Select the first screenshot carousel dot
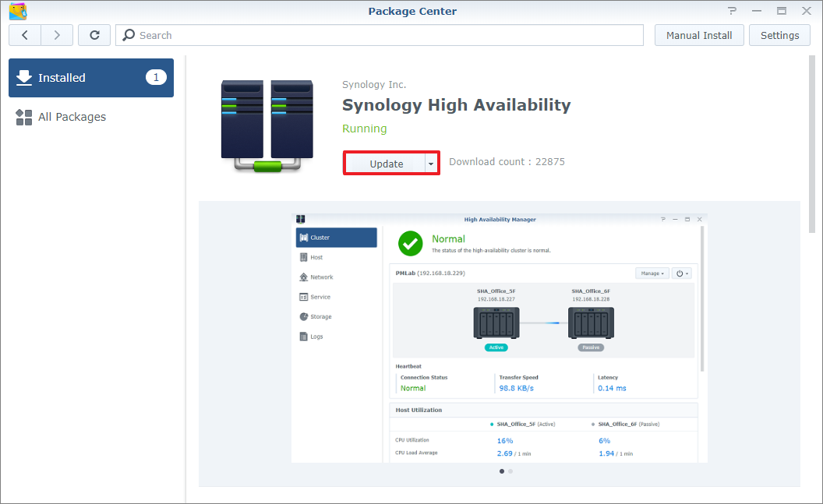 coord(501,471)
